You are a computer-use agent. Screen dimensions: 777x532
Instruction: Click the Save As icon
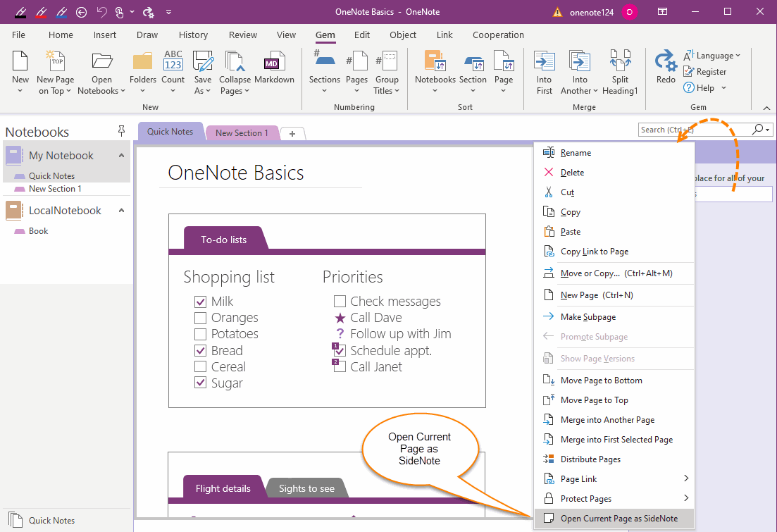point(203,61)
